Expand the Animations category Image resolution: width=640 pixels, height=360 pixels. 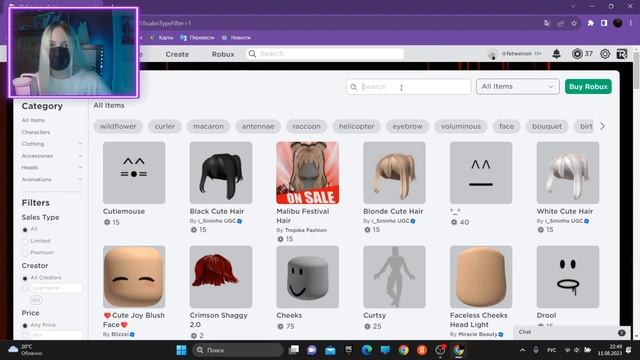point(80,180)
